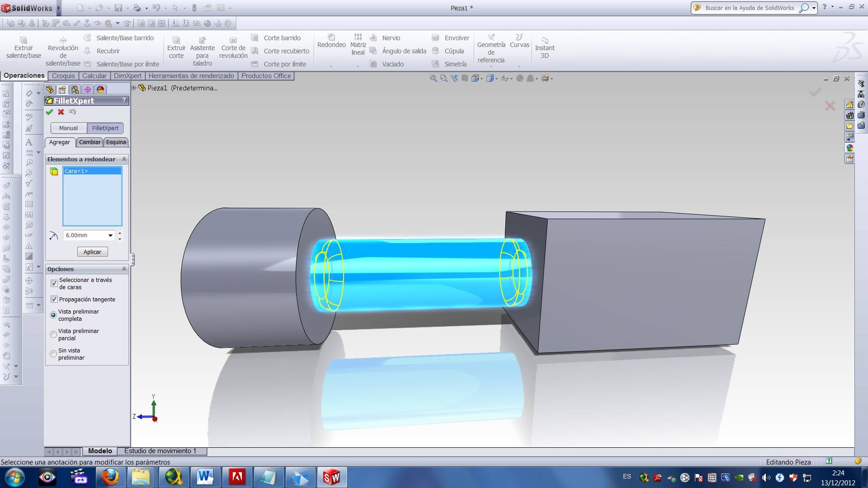Open the view orientation dropdown arrow
Screen dimensions: 868x488
(x=482, y=79)
